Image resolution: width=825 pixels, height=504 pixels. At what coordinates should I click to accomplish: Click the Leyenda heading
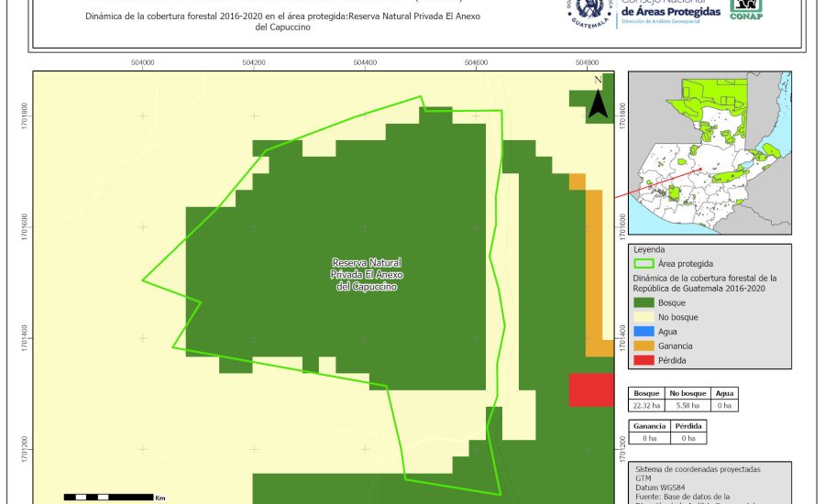pyautogui.click(x=648, y=248)
